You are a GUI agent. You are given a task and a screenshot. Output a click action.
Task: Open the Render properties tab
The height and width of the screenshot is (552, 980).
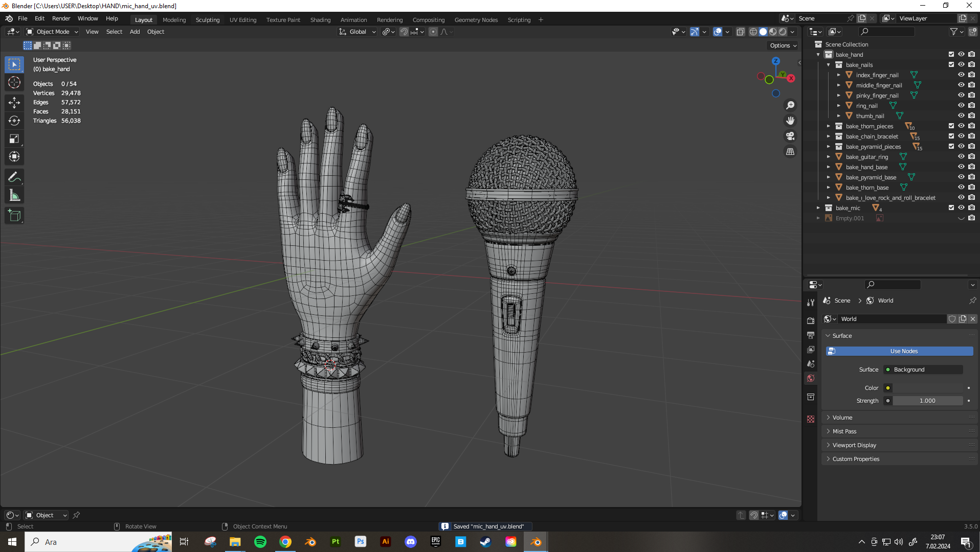pyautogui.click(x=811, y=320)
